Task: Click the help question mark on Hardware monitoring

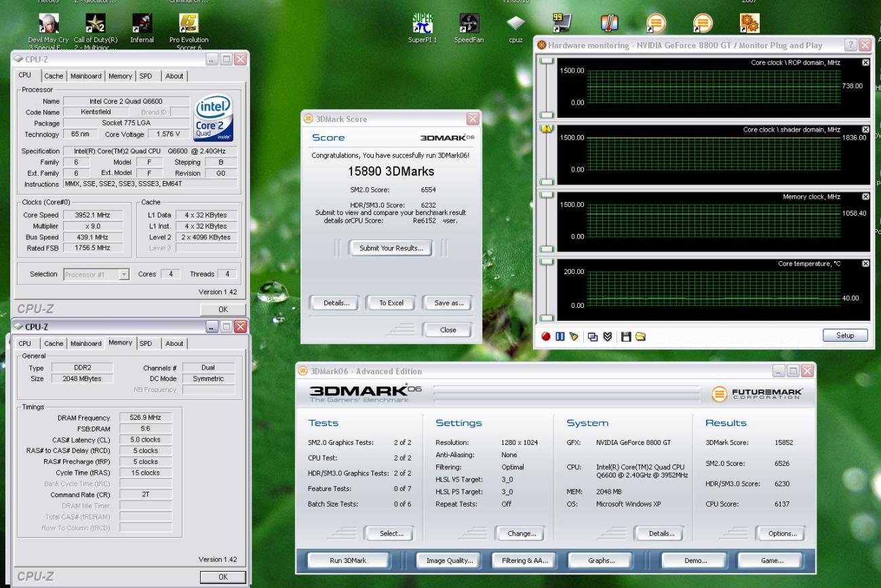Action: point(850,45)
